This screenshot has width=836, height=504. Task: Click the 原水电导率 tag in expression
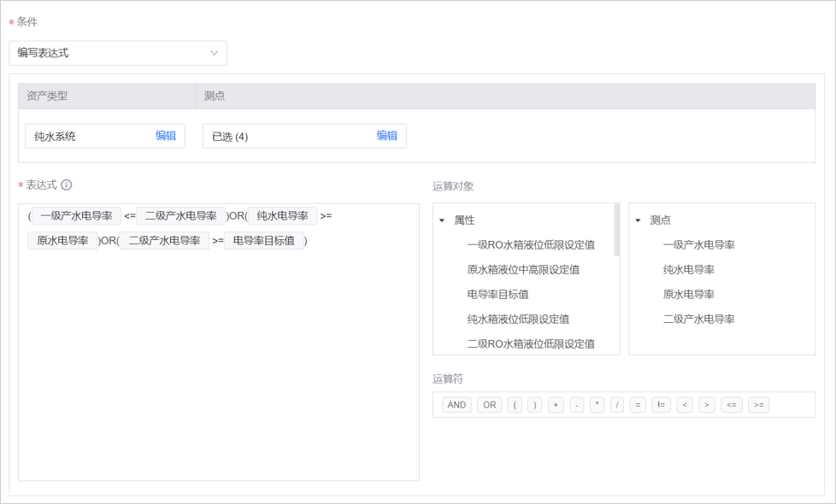(63, 241)
